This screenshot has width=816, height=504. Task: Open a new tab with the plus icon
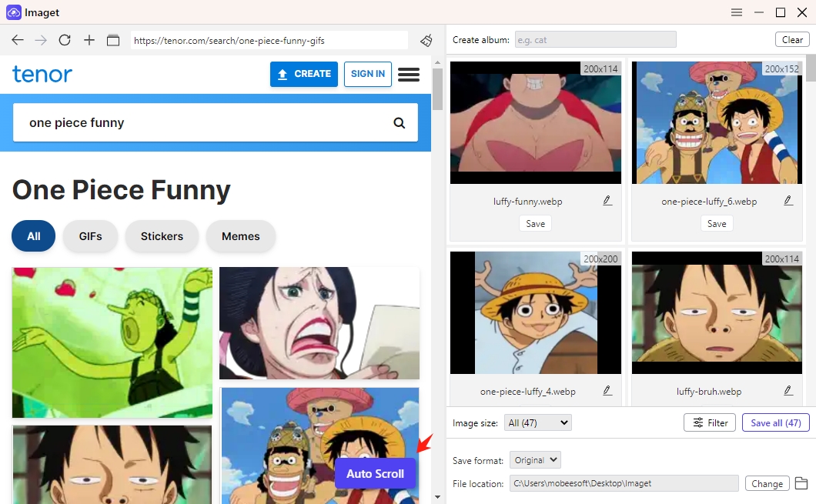89,40
